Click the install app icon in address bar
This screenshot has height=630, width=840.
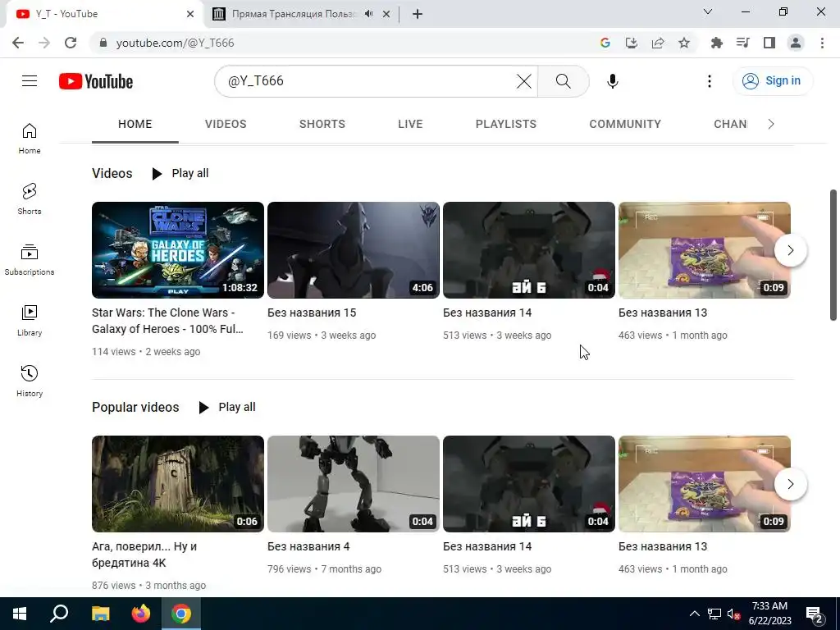tap(632, 43)
